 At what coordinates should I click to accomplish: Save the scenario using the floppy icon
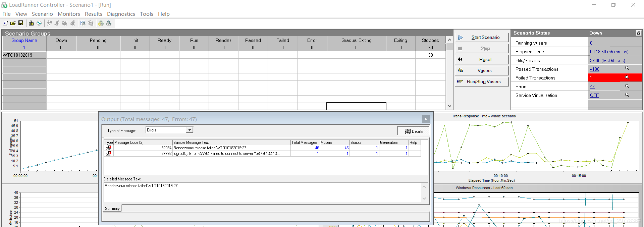(x=21, y=23)
